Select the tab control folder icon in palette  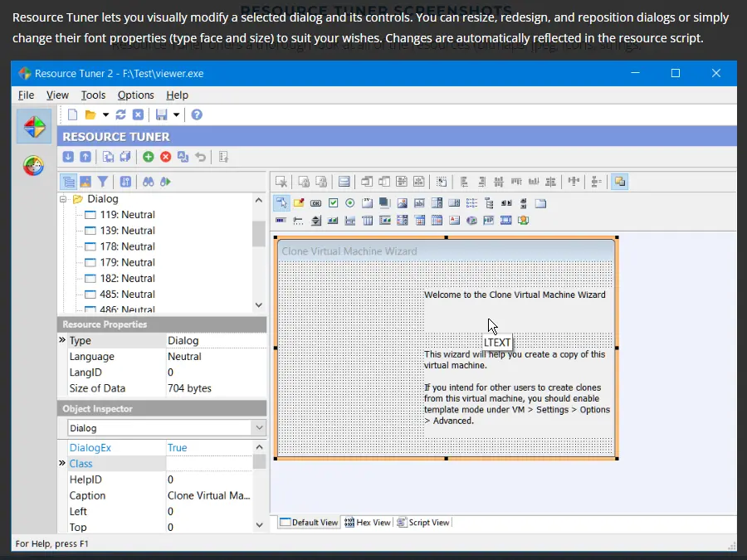click(540, 203)
